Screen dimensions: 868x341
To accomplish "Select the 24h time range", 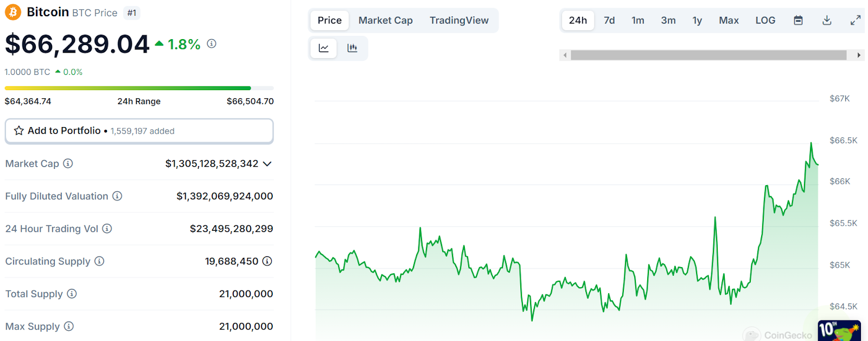I will 578,21.
